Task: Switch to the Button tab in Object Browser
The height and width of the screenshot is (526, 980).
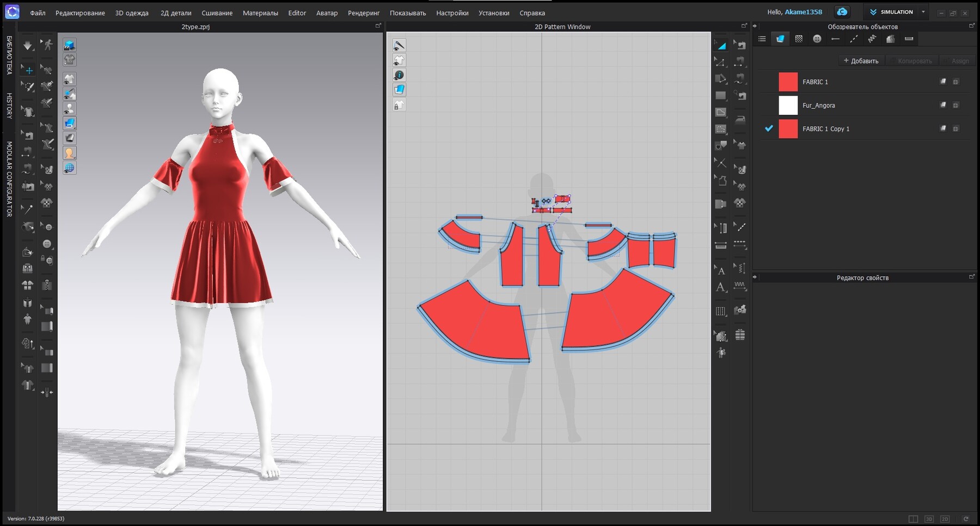Action: 816,39
